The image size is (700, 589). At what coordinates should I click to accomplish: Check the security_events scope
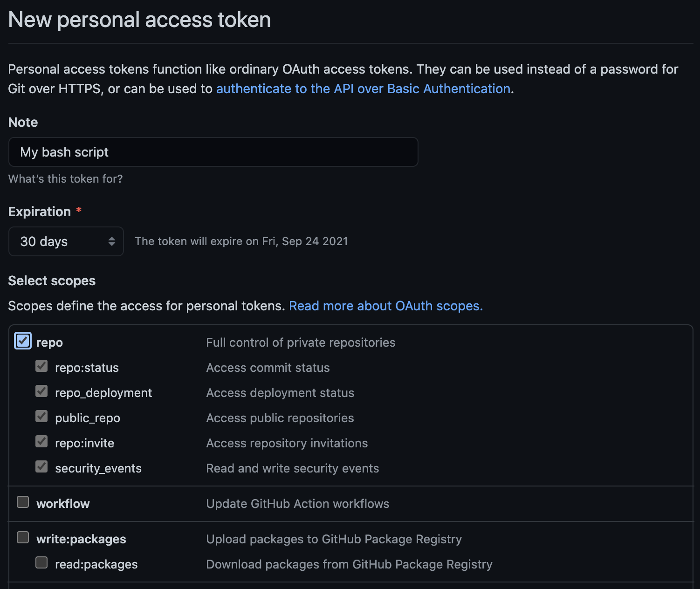click(41, 466)
